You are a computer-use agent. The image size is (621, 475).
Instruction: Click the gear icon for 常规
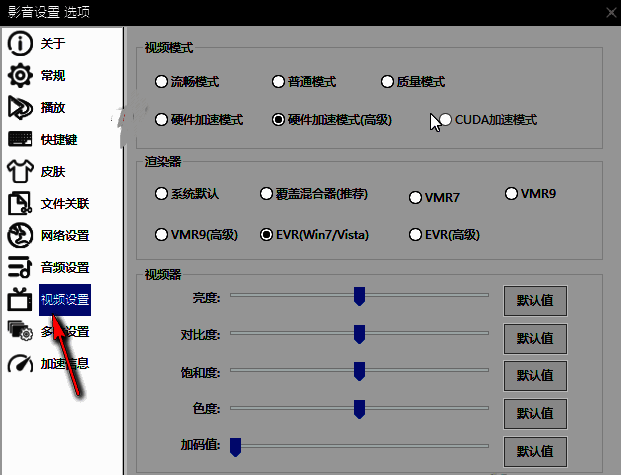(x=20, y=76)
